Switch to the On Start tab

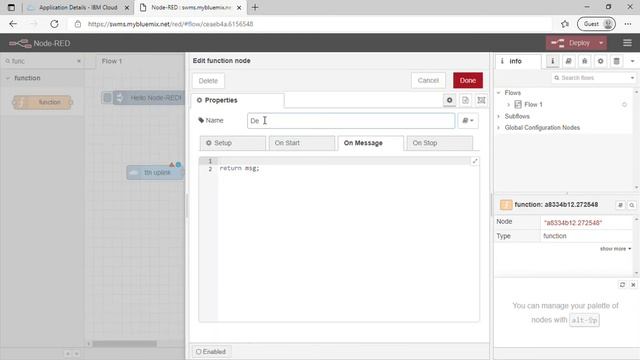pos(302,143)
